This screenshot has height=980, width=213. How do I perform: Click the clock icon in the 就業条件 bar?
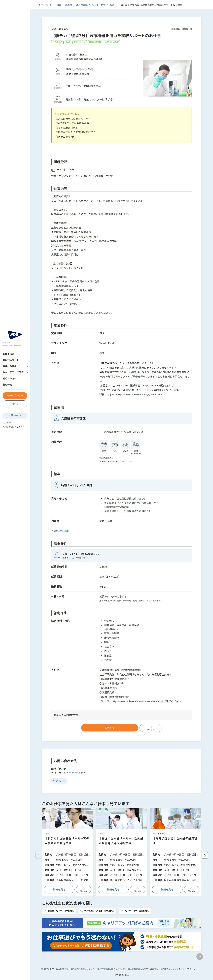57,554
